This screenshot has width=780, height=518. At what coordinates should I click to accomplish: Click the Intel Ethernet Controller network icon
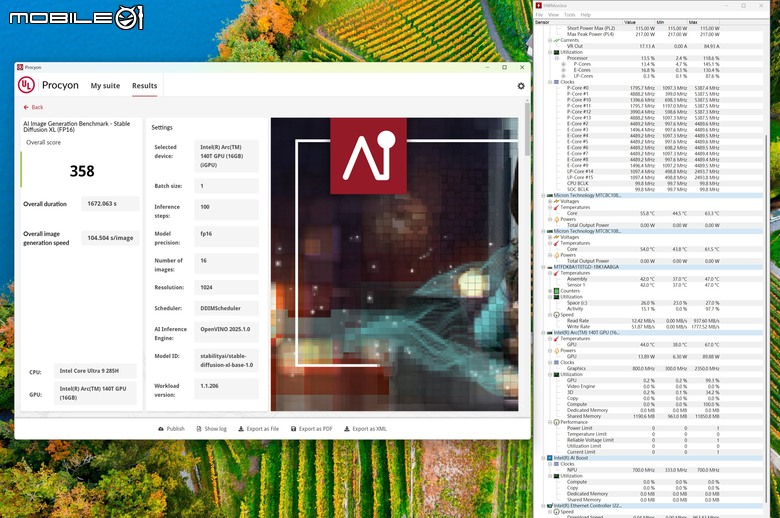pyautogui.click(x=550, y=506)
